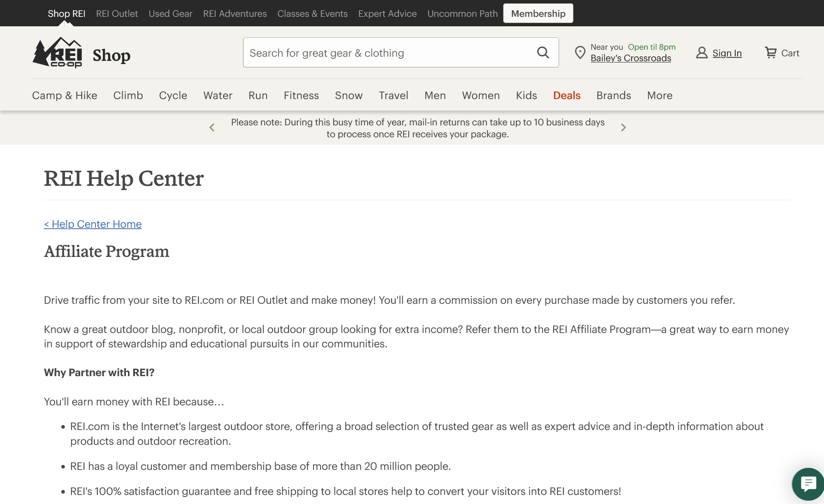Open REI Adventures
Screen dimensions: 824x504
pos(235,14)
